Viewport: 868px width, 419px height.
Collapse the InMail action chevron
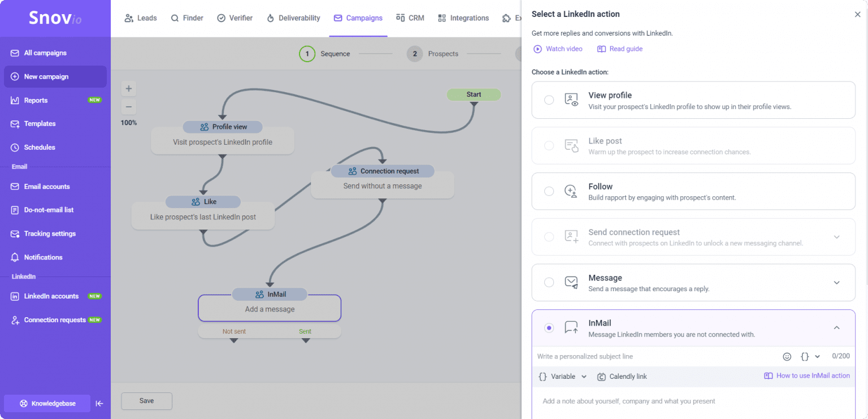pyautogui.click(x=837, y=328)
